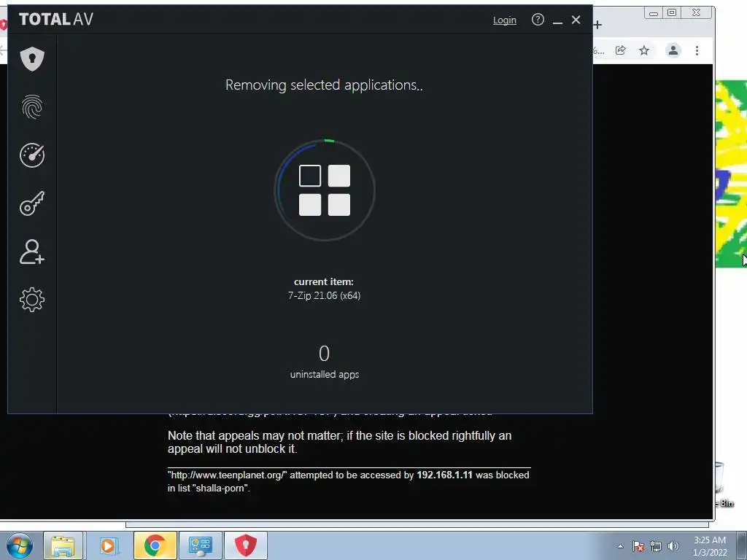The height and width of the screenshot is (560, 747).
Task: Open Windows Explorer from taskbar
Action: (x=63, y=545)
